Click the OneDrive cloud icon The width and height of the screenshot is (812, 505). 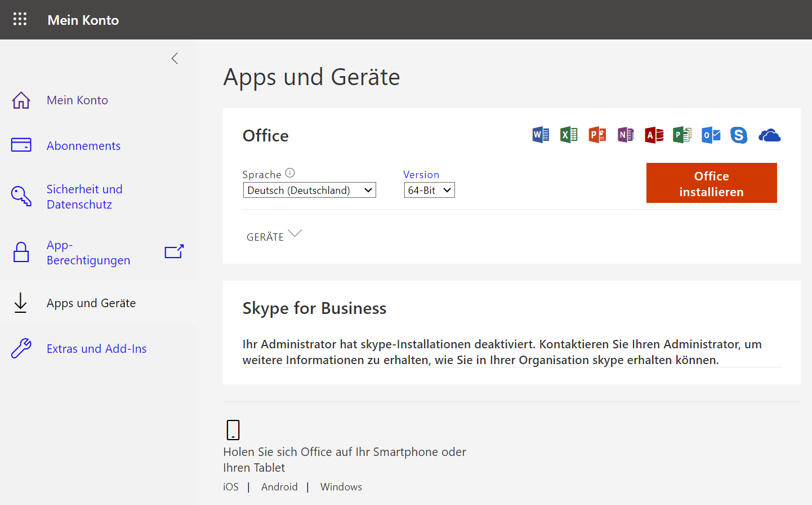pos(769,135)
